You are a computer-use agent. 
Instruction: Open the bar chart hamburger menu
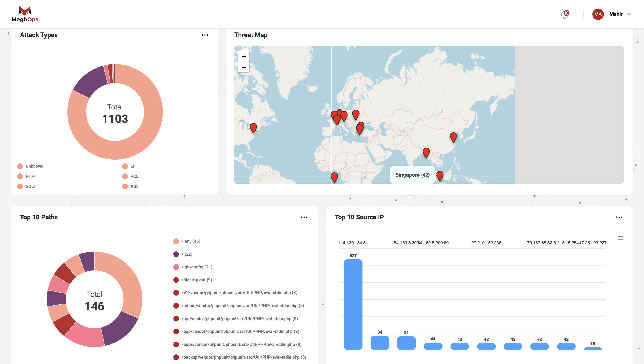[621, 238]
